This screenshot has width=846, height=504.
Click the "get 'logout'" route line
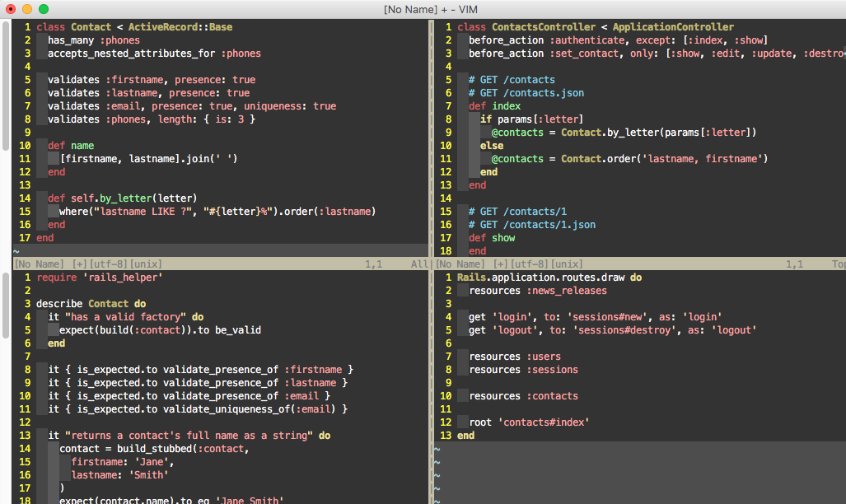coord(612,330)
